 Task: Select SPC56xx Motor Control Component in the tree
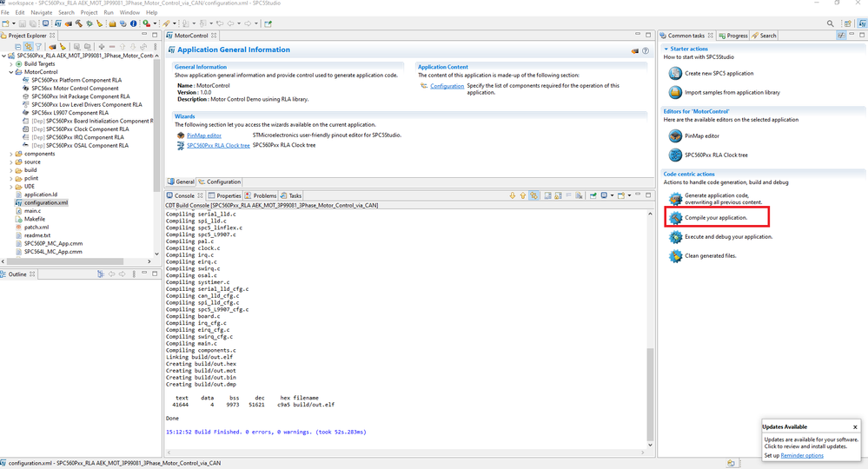pyautogui.click(x=75, y=89)
